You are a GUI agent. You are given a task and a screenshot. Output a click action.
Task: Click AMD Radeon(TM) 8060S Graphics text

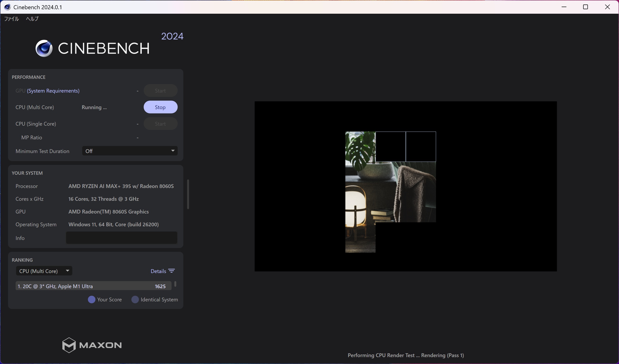(x=109, y=211)
